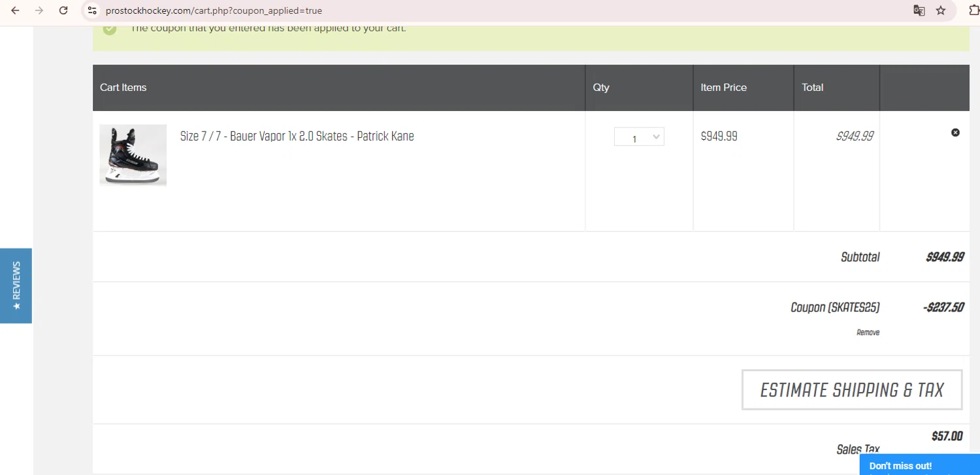The image size is (980, 475).
Task: Bookmark this page with the star icon
Action: coord(941,10)
